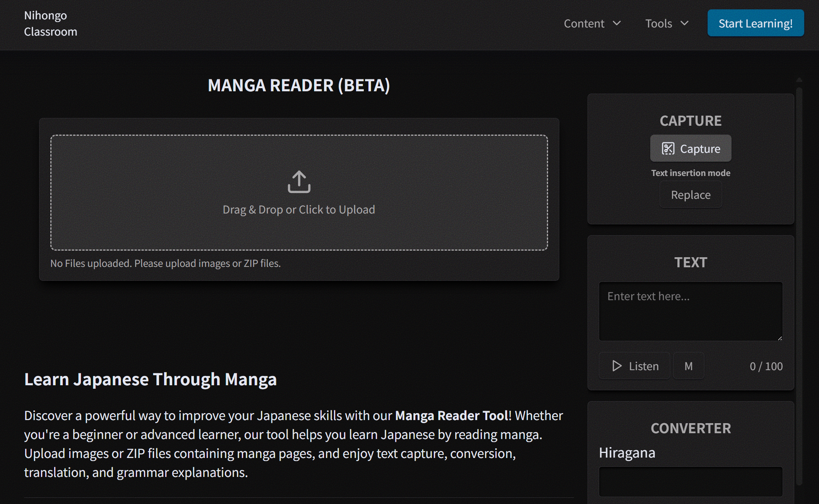Image resolution: width=819 pixels, height=504 pixels.
Task: Click the Content menu chevron arrow
Action: coord(617,23)
